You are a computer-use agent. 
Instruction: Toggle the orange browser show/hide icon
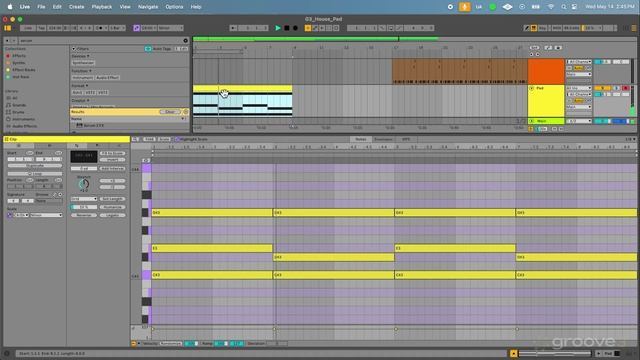[7, 28]
